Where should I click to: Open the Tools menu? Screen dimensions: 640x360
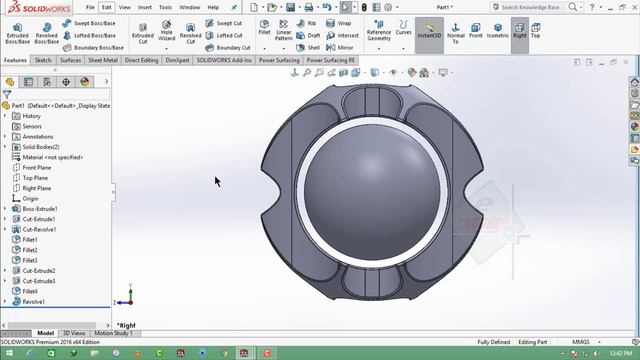[x=165, y=7]
